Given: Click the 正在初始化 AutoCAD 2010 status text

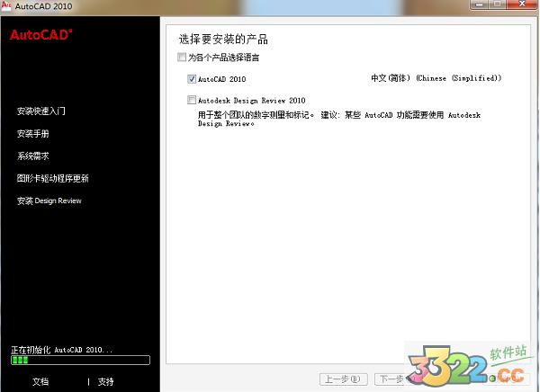Looking at the screenshot, I should (61, 350).
